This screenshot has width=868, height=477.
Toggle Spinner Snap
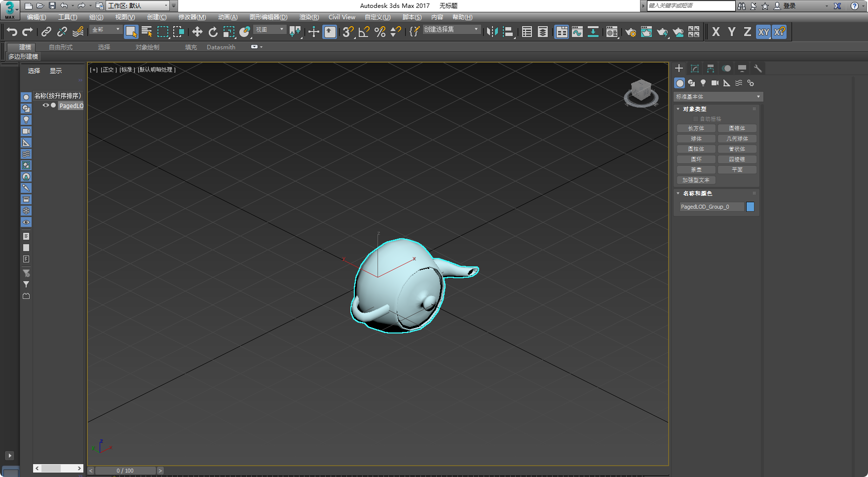pos(396,32)
